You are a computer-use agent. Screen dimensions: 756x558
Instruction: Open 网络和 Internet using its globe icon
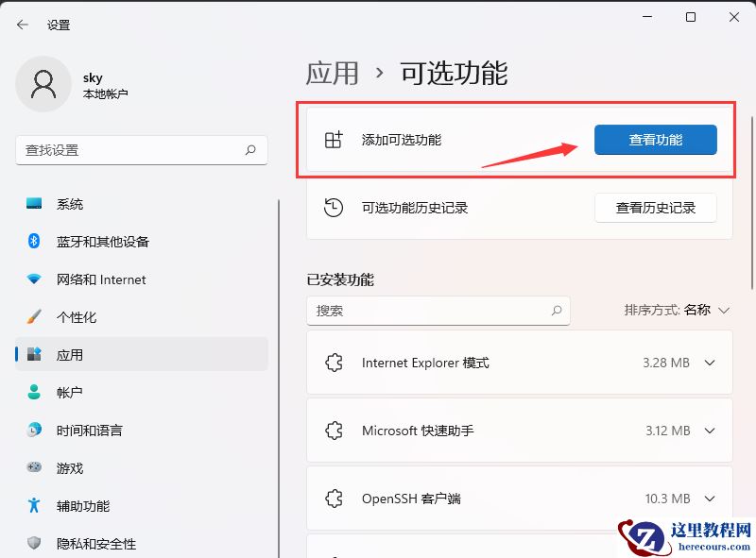click(34, 279)
